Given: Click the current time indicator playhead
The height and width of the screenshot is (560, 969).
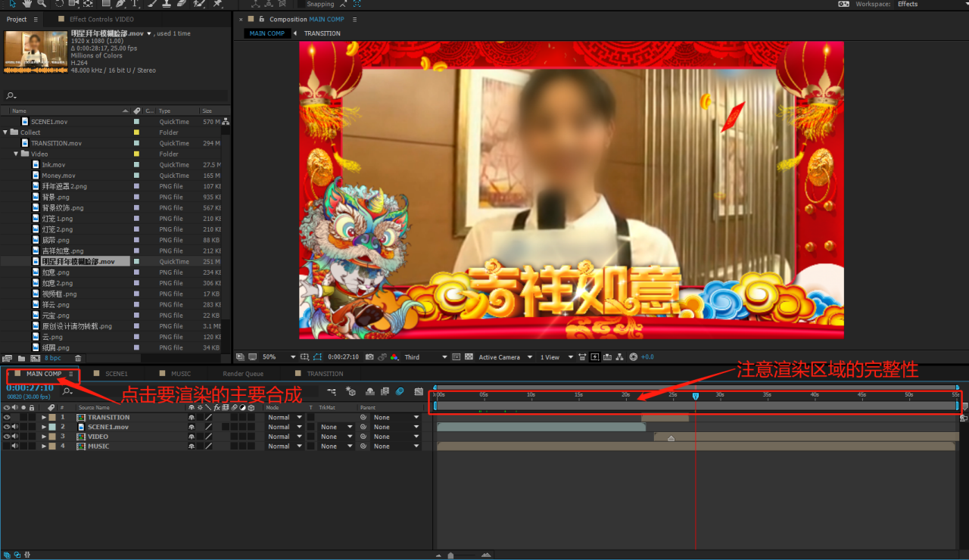Looking at the screenshot, I should coord(695,396).
